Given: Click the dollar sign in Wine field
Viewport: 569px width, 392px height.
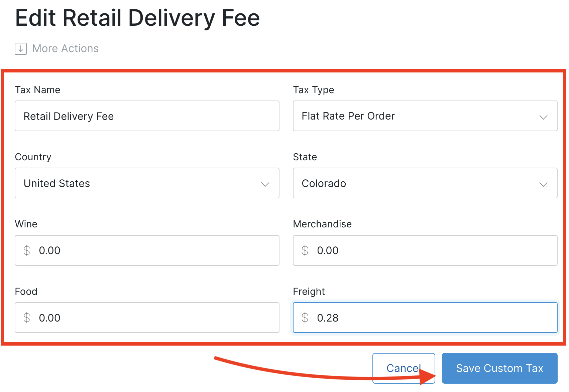Looking at the screenshot, I should point(27,251).
